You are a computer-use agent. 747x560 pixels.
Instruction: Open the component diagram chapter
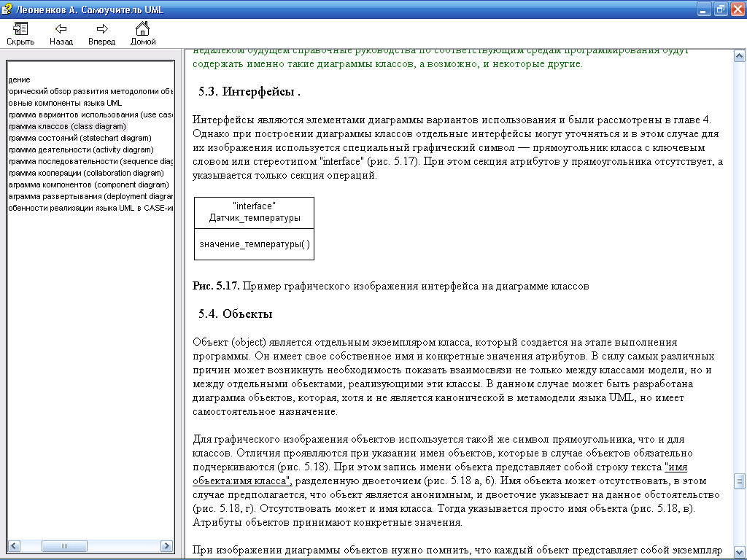click(88, 184)
